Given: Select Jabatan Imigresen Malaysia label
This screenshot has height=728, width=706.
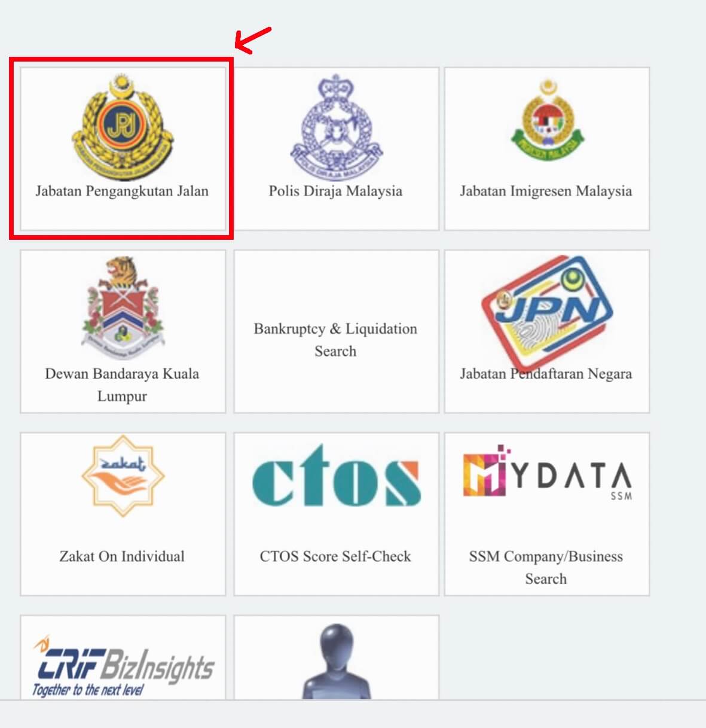Looking at the screenshot, I should click(x=546, y=191).
